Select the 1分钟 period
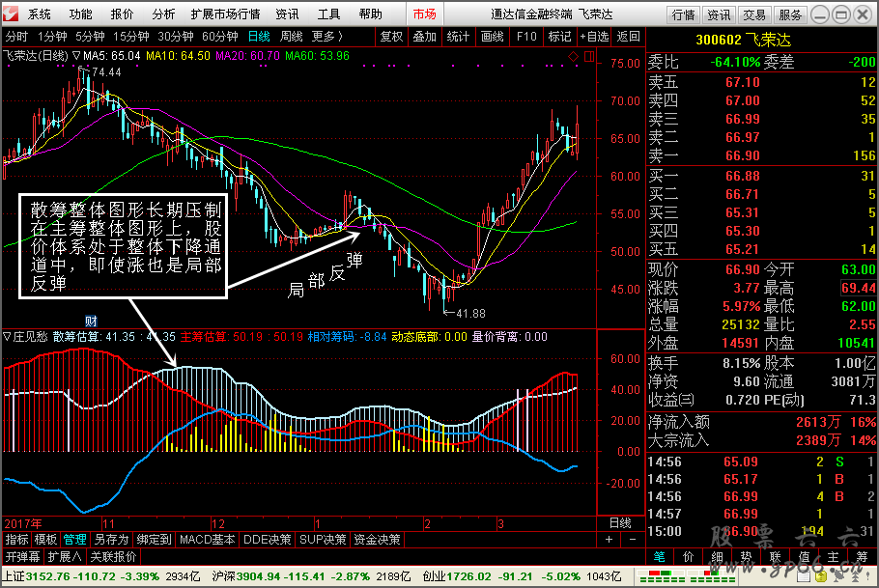879x588 pixels. [x=52, y=37]
